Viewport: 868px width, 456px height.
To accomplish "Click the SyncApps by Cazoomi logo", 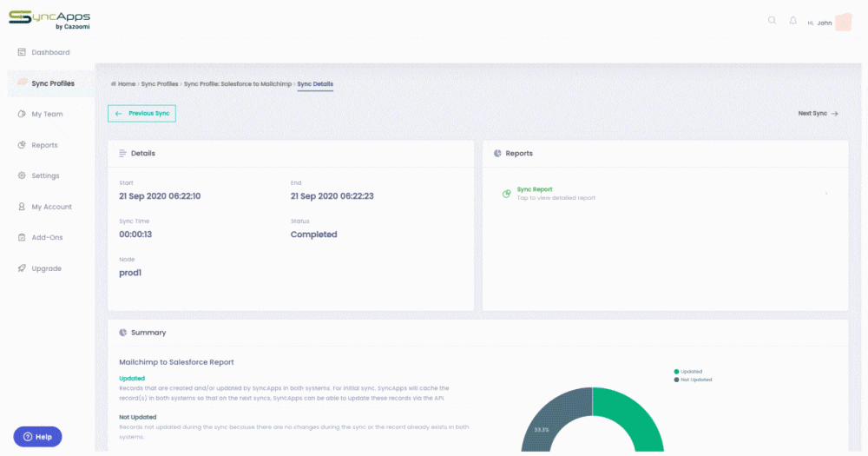I will point(49,20).
